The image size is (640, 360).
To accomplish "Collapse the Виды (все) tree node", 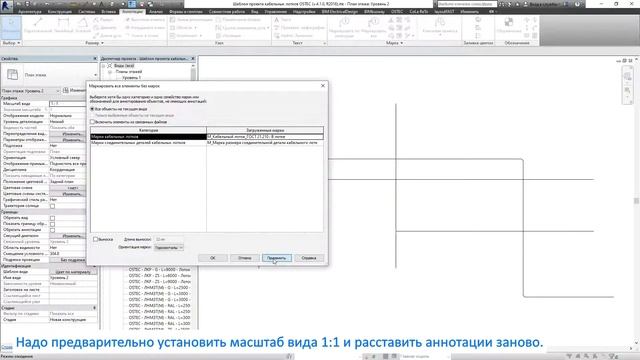I will click(104, 65).
